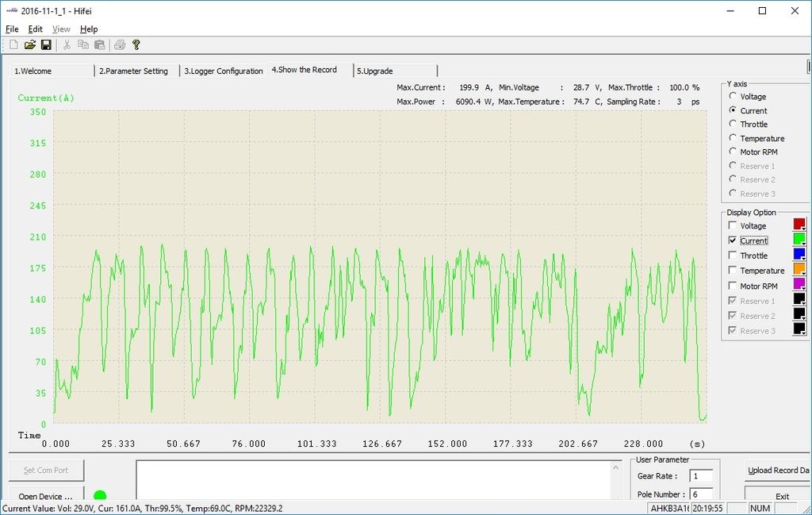Click the Current(A) axis label
The width and height of the screenshot is (812, 515).
click(46, 98)
